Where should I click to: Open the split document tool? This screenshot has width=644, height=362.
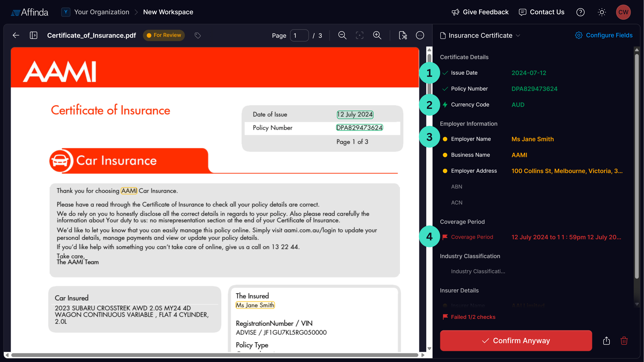coord(403,35)
